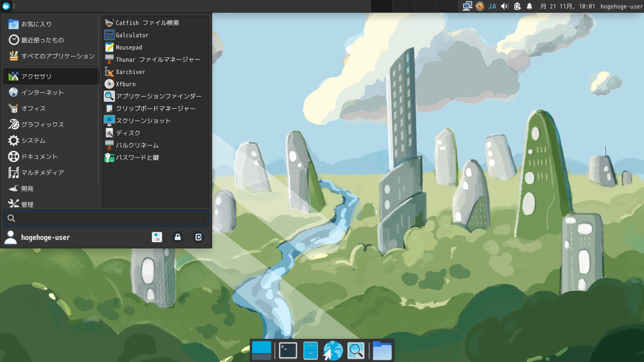Image resolution: width=644 pixels, height=362 pixels.
Task: Open 開発 category
Action: point(50,189)
